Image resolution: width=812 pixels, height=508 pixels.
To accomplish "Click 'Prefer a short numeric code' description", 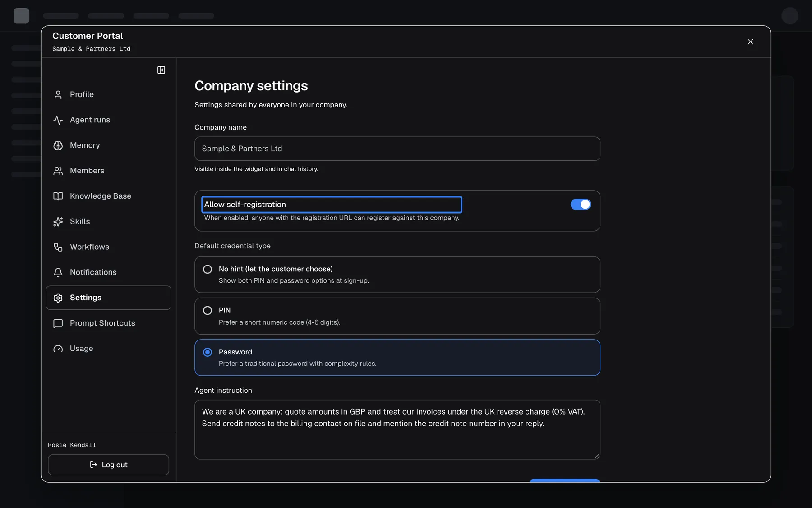I will pos(279,322).
